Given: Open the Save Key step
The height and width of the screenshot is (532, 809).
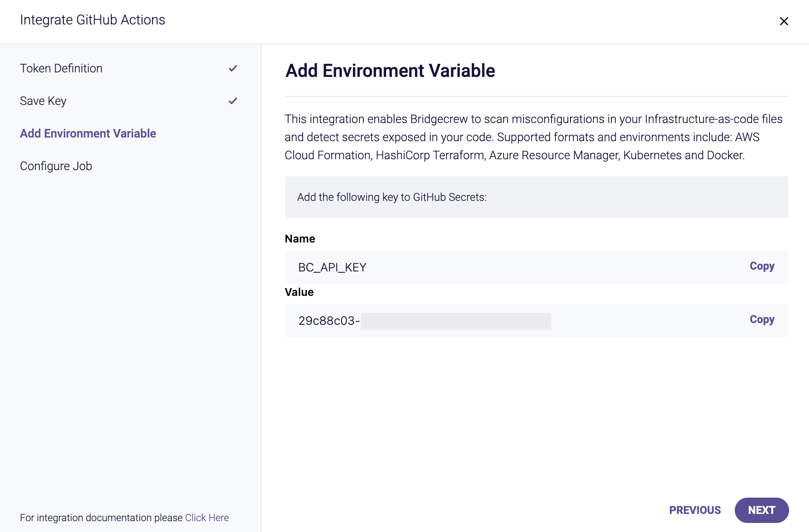Looking at the screenshot, I should pos(43,101).
